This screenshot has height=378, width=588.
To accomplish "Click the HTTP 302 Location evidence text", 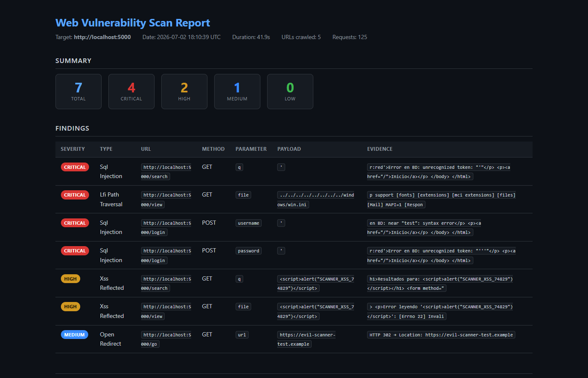I will click(441, 335).
